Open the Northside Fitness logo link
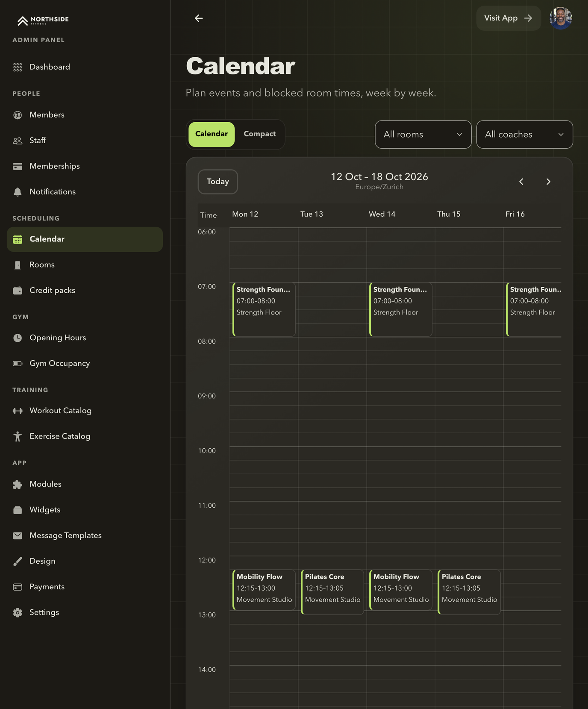588x709 pixels. coord(43,20)
